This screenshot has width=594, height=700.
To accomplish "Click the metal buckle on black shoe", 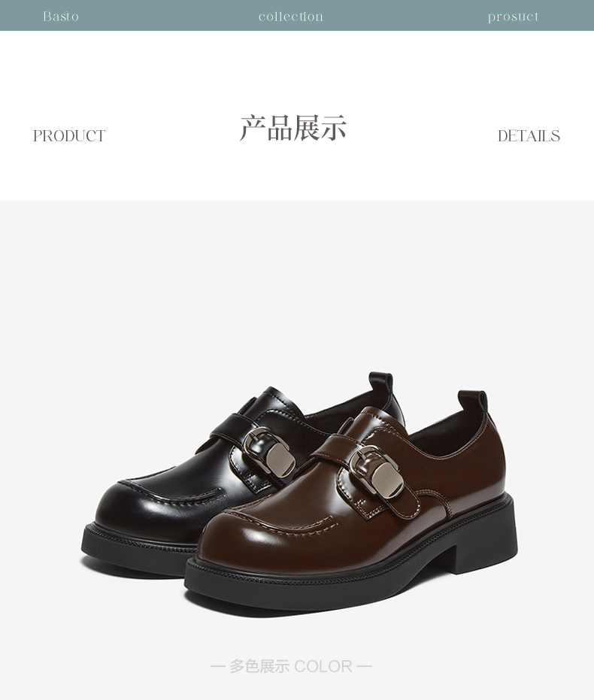I will pos(269,452).
